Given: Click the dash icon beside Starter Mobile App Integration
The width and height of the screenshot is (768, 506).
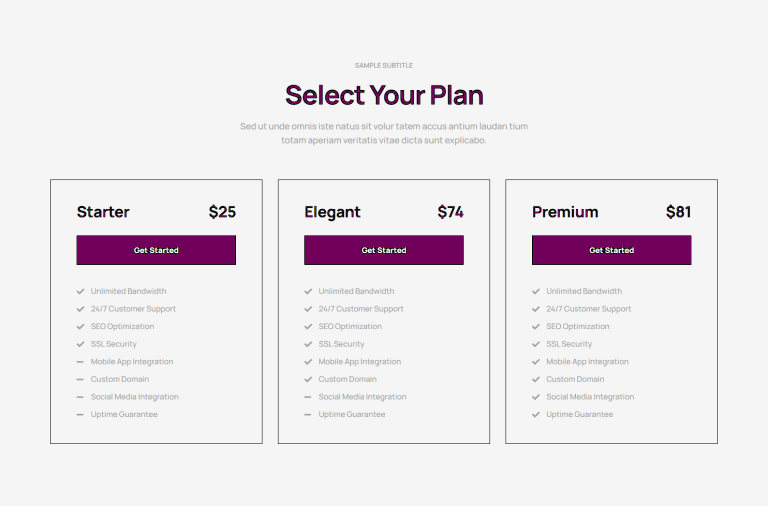Looking at the screenshot, I should (x=80, y=361).
